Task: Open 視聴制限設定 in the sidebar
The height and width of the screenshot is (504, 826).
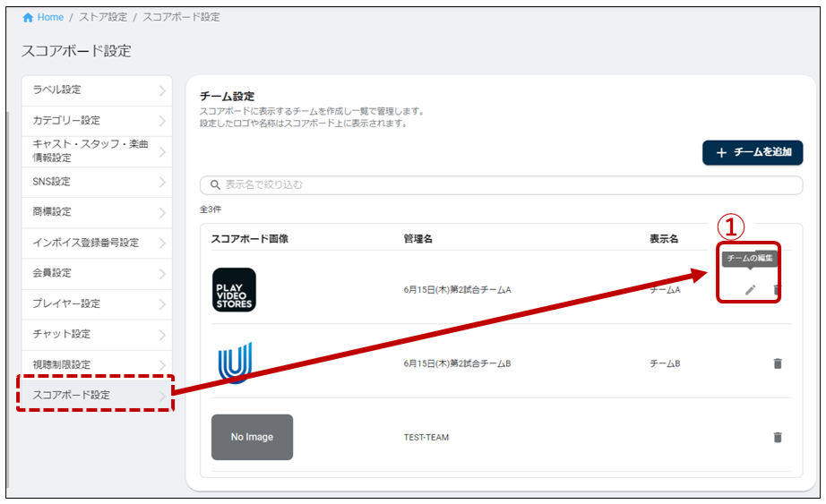Action: click(x=97, y=364)
